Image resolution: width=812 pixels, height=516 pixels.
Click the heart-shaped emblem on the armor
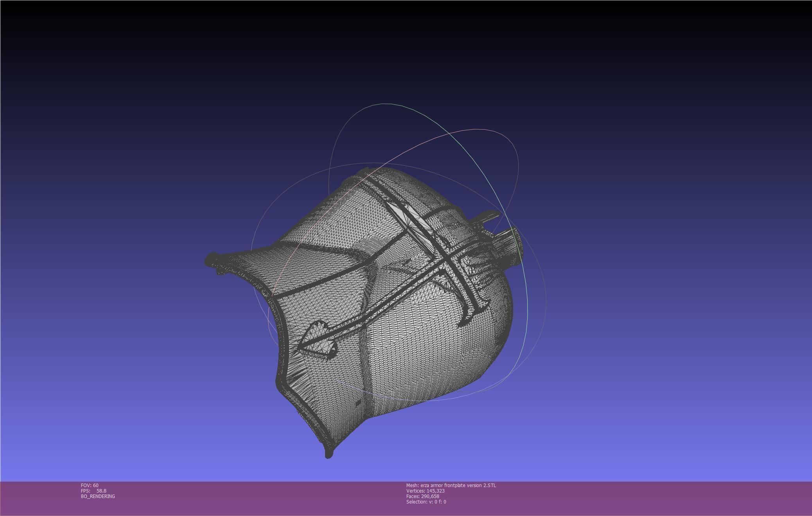pyautogui.click(x=318, y=339)
